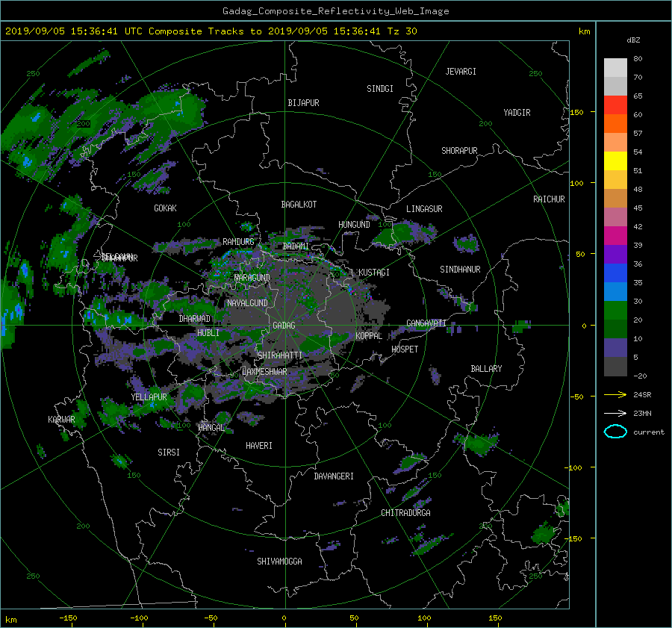This screenshot has height=628, width=672.
Task: Click the SHORAPUR city label
Action: coord(459,151)
